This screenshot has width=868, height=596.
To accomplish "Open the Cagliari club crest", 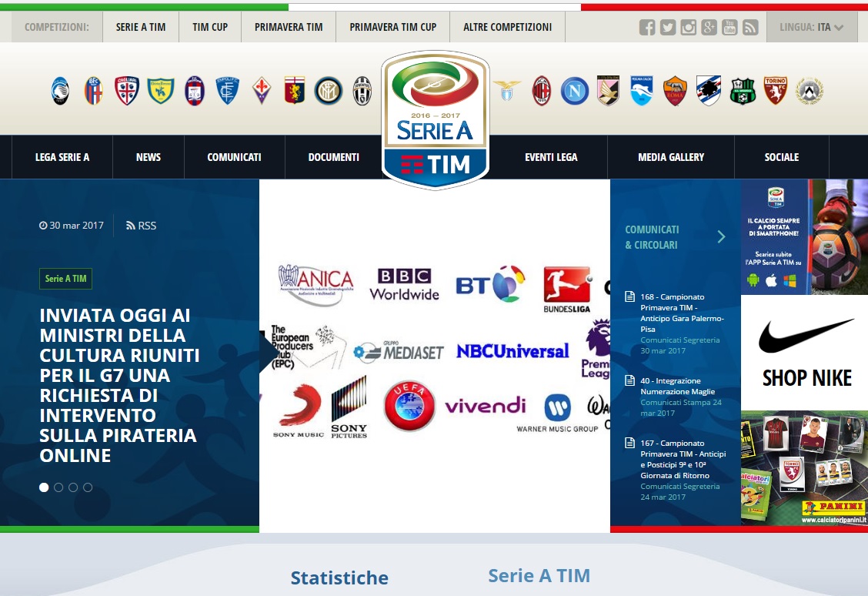I will pos(127,91).
